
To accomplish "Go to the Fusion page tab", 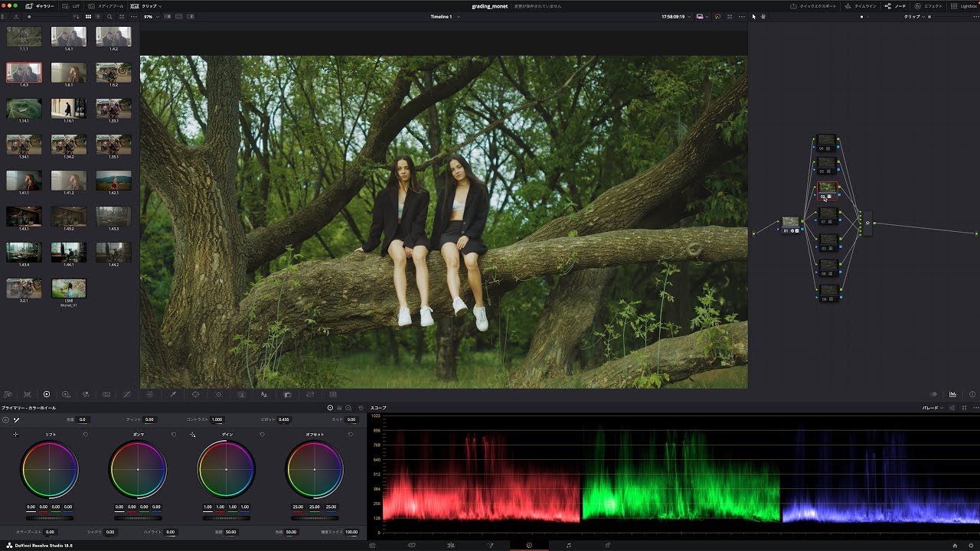I will (490, 545).
